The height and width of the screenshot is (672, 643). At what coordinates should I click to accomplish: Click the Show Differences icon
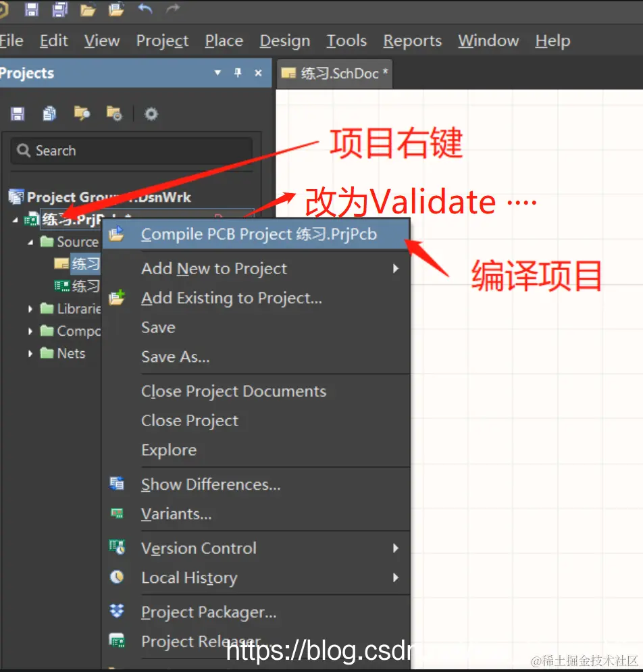tap(117, 484)
